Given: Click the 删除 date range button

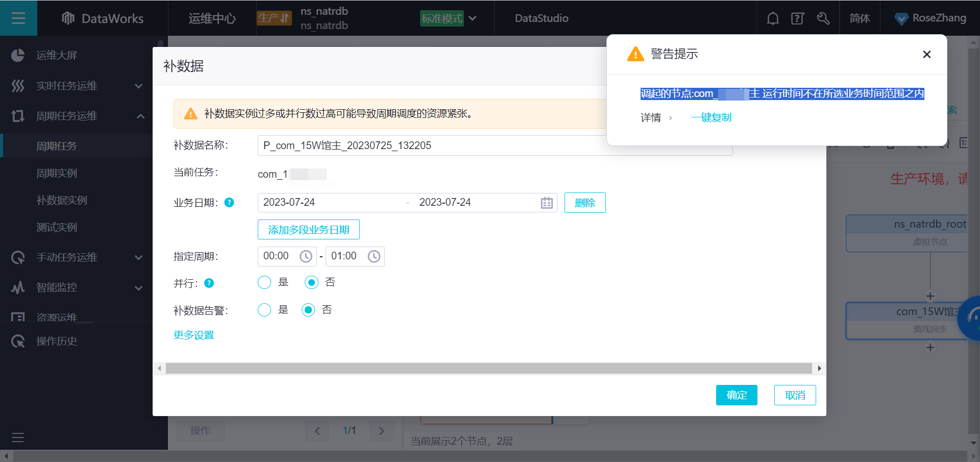Looking at the screenshot, I should (585, 203).
